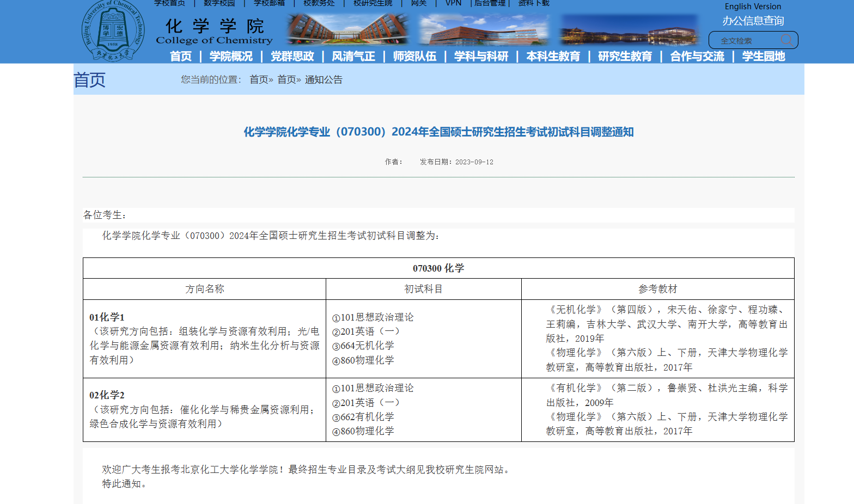Open the 后台管理 top link
Screen dimensions: 854x504
pyautogui.click(x=490, y=3)
